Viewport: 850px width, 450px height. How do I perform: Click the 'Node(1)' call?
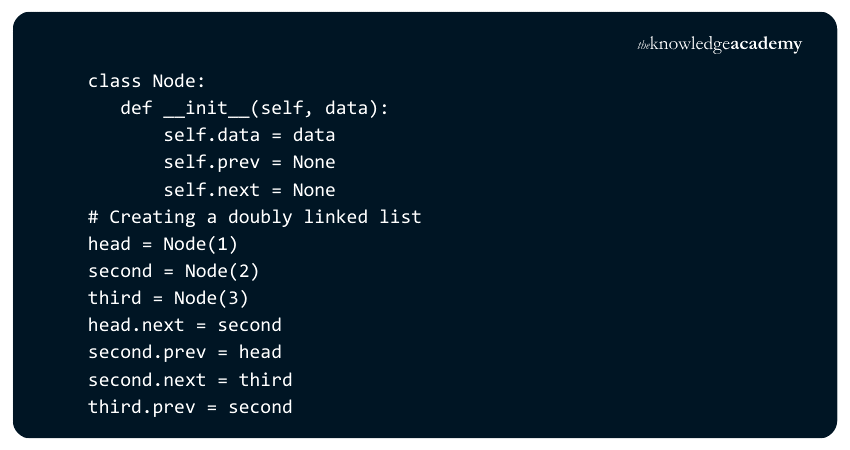pos(201,244)
